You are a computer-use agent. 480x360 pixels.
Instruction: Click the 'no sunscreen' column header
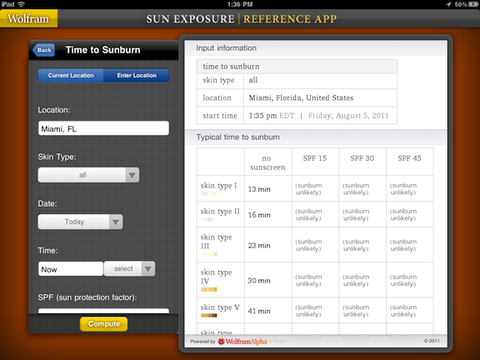pos(268,163)
